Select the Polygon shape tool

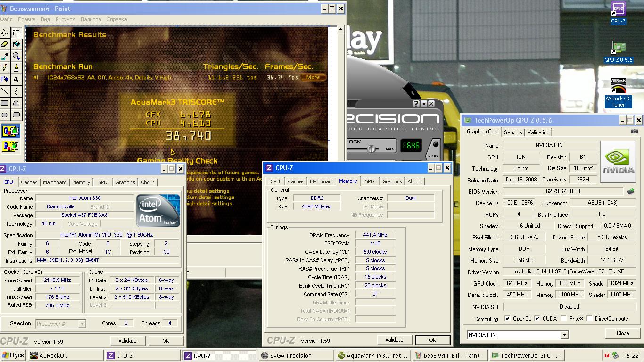[17, 103]
